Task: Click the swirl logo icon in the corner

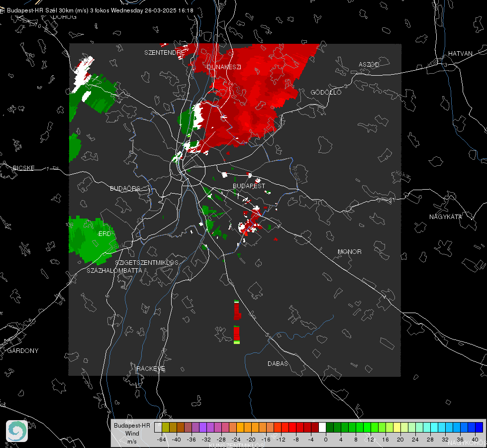Action: coord(17,431)
